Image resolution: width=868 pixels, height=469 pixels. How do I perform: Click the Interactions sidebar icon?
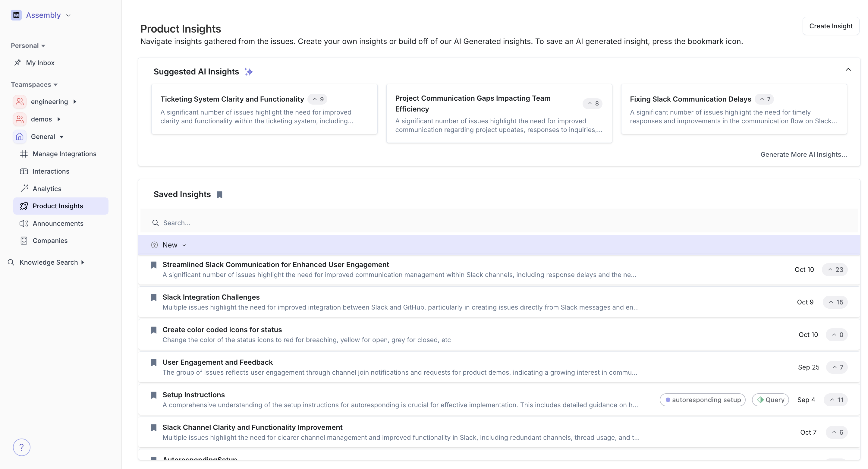click(x=24, y=171)
